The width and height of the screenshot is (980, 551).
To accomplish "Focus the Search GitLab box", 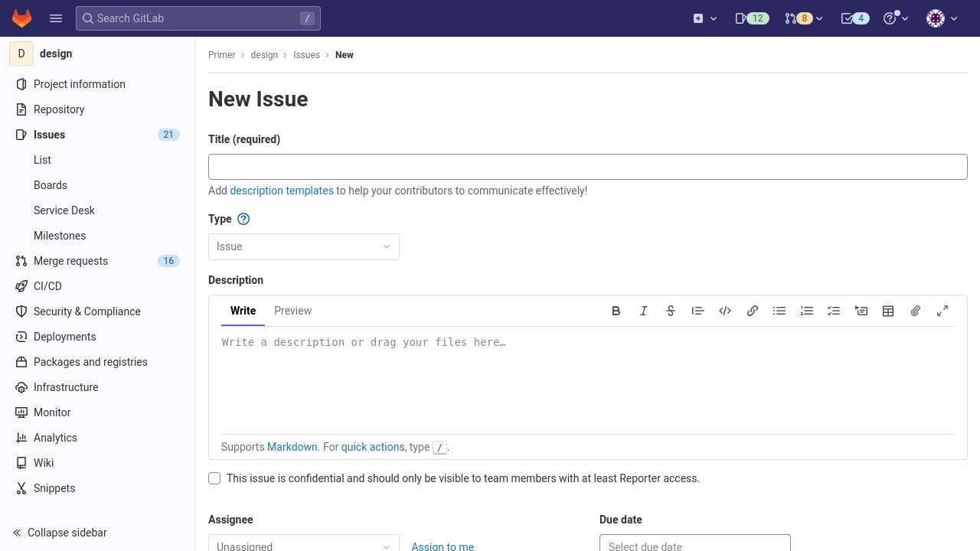I will pos(198,18).
